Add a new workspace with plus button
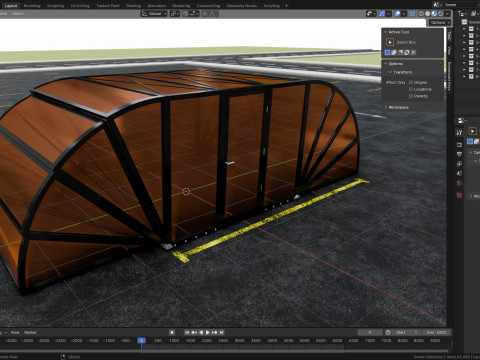The image size is (480, 360). (x=286, y=6)
